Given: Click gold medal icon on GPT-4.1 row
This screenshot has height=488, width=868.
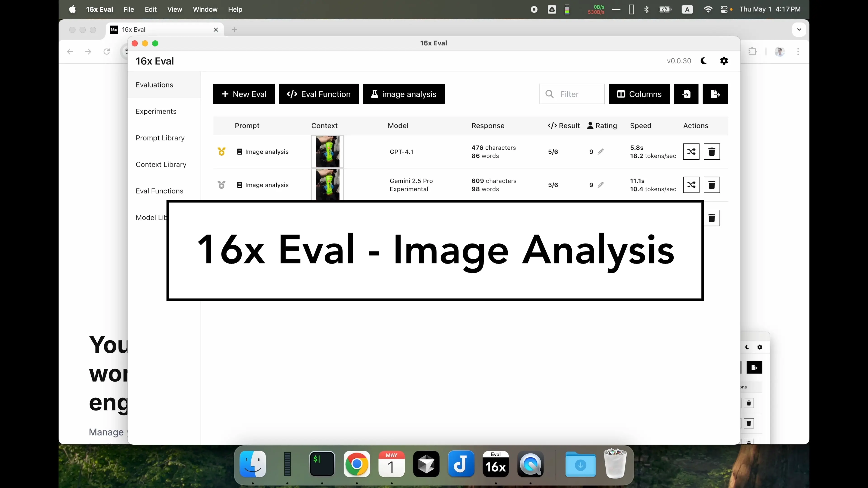Looking at the screenshot, I should (x=221, y=152).
